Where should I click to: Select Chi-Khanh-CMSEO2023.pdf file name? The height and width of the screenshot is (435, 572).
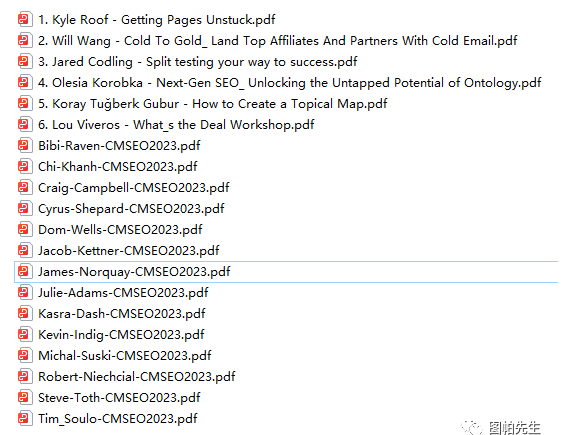117,167
